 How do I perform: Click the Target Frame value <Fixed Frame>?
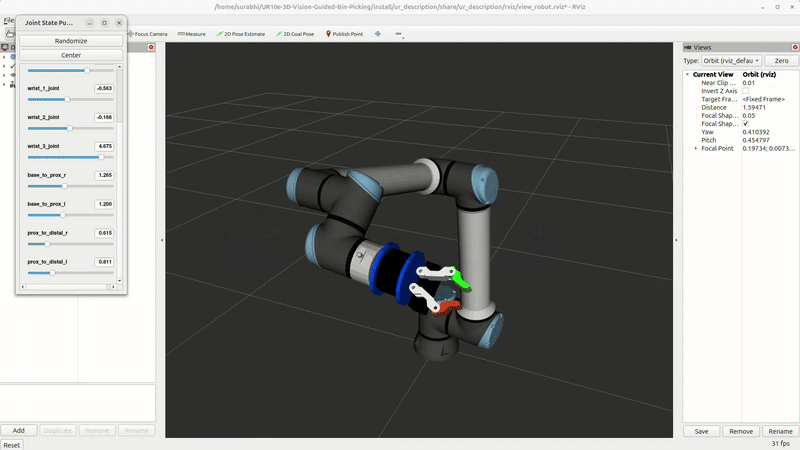[764, 99]
